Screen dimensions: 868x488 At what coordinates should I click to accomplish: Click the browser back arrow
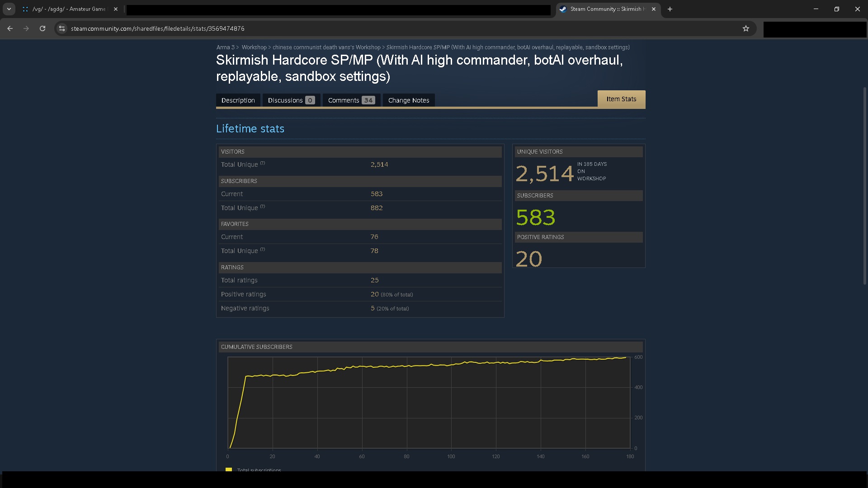(10, 28)
